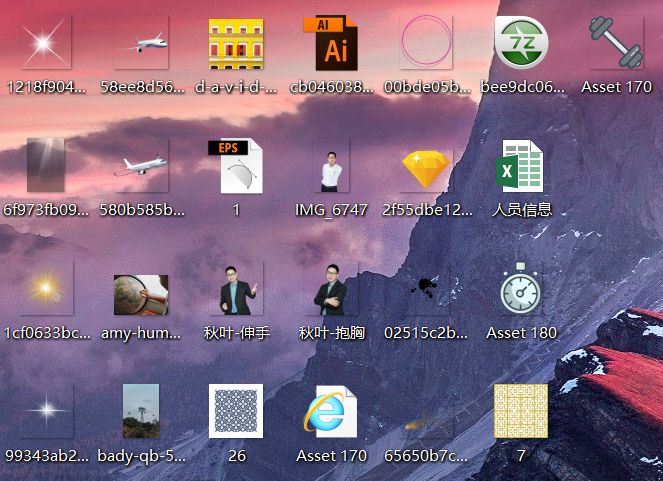Select the yellow building image d-a-v-i-d
Screen dimensions: 663x481
236,45
